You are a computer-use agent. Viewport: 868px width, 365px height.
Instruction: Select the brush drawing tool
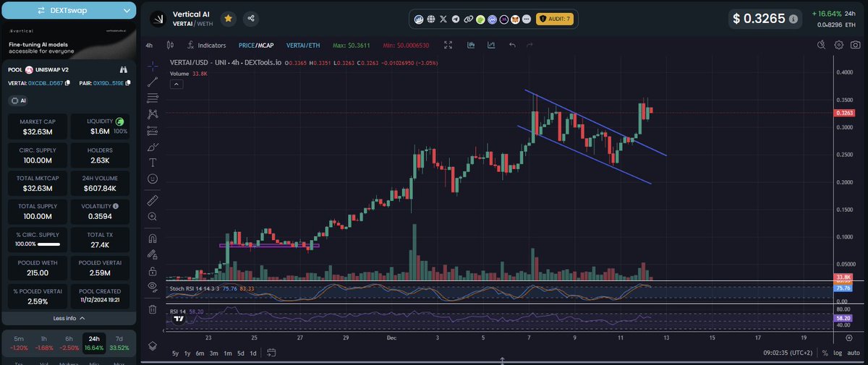coord(153,147)
